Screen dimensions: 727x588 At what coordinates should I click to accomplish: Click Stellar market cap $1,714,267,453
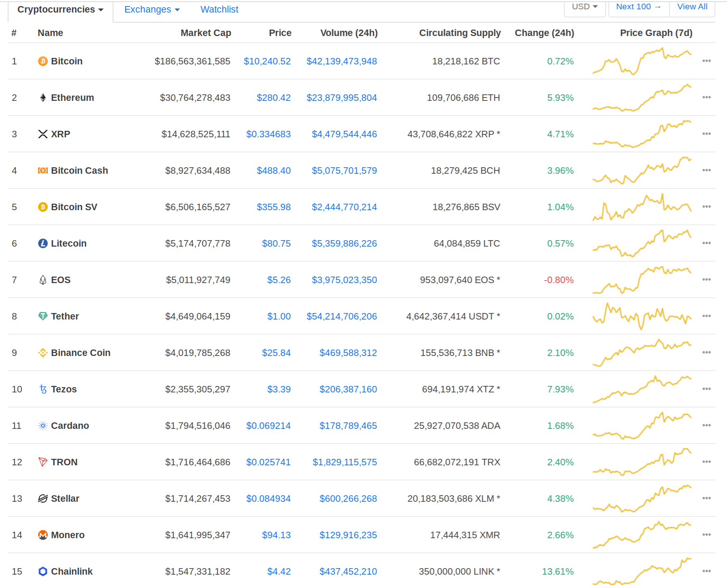[198, 499]
